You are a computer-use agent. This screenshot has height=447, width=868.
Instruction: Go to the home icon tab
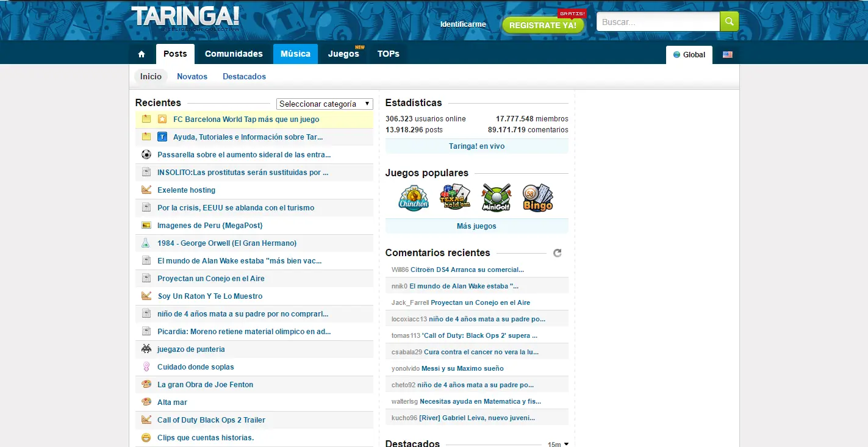coord(142,54)
